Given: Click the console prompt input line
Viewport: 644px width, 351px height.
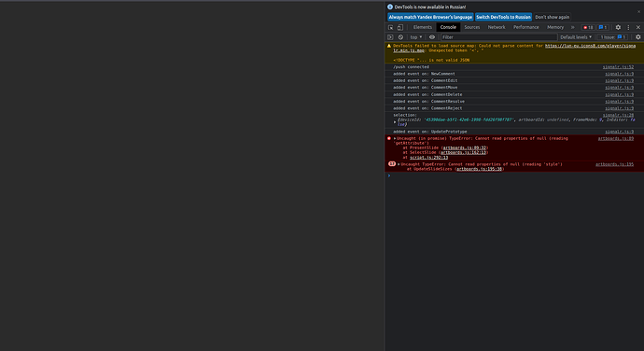Looking at the screenshot, I should (514, 175).
